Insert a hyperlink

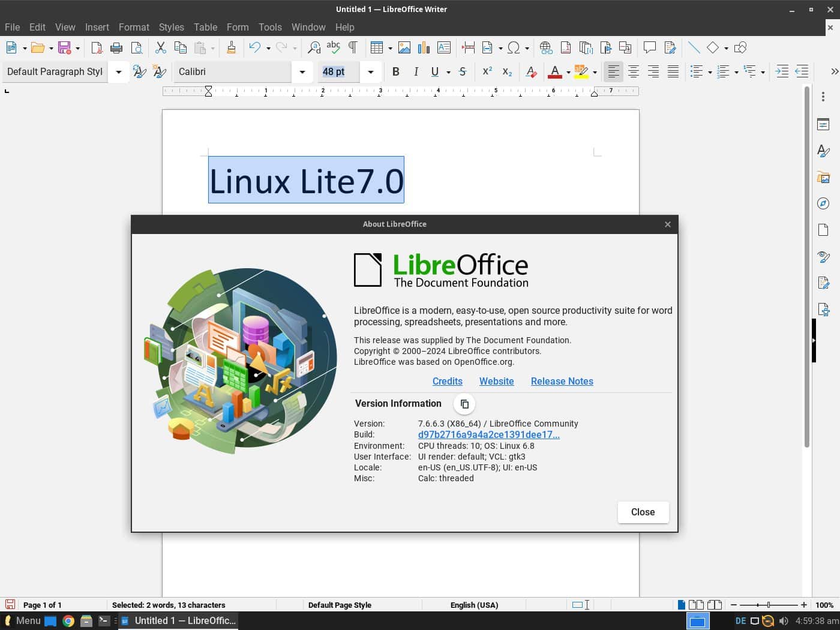(545, 47)
